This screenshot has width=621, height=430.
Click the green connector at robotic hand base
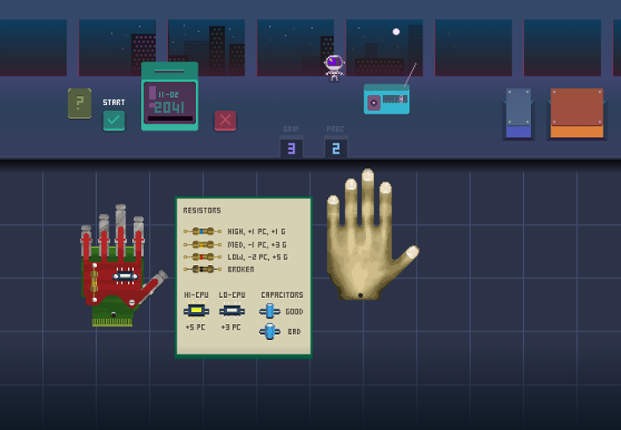[x=112, y=322]
